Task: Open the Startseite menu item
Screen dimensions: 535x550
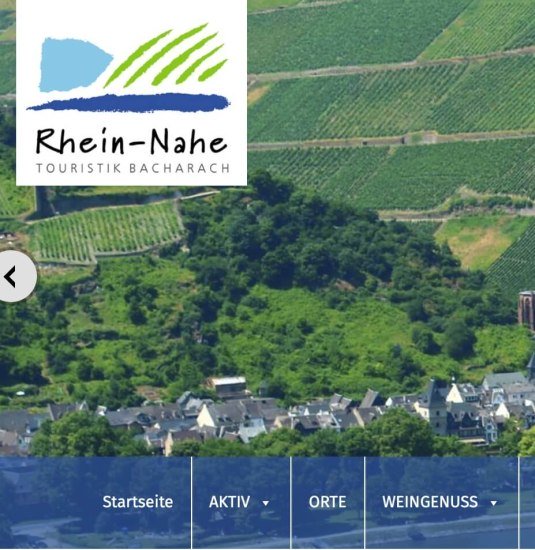Action: click(x=138, y=502)
